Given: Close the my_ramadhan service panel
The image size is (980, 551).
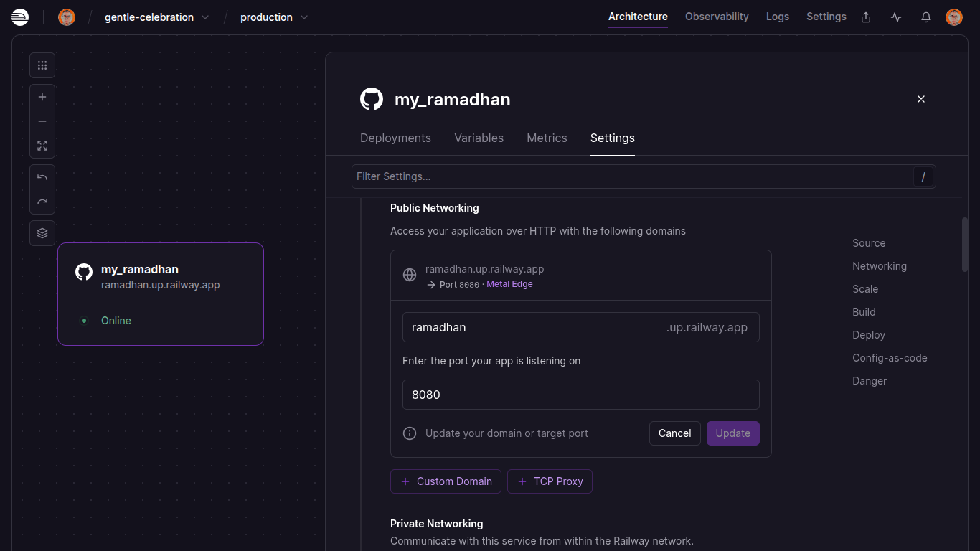Looking at the screenshot, I should point(921,99).
